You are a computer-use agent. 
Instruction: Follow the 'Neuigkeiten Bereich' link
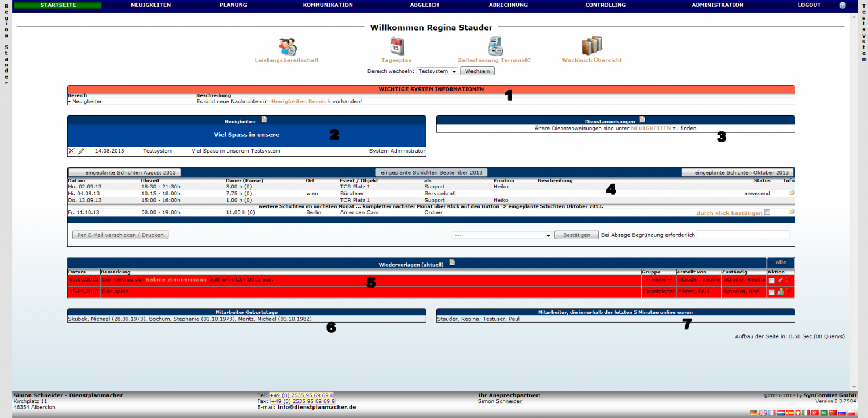(301, 102)
